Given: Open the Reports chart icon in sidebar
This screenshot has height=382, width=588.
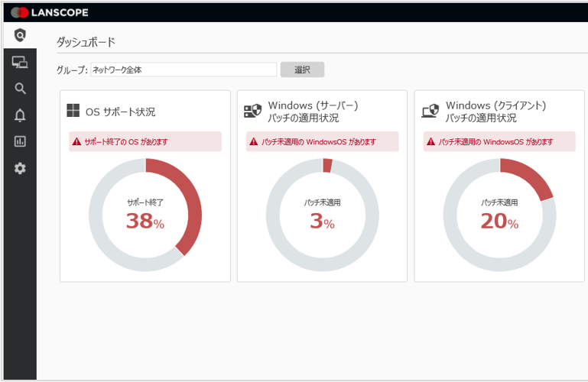Looking at the screenshot, I should coord(20,141).
